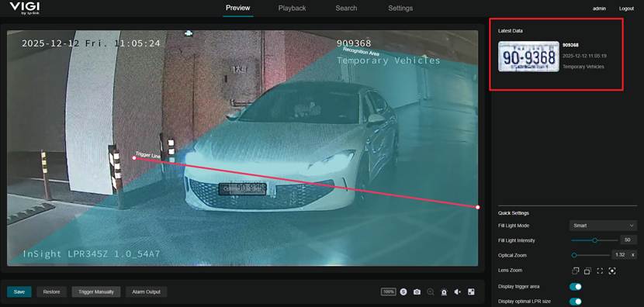This screenshot has width=644, height=307.
Task: Click the plate number 909368 in Latest Data
Action: 570,45
